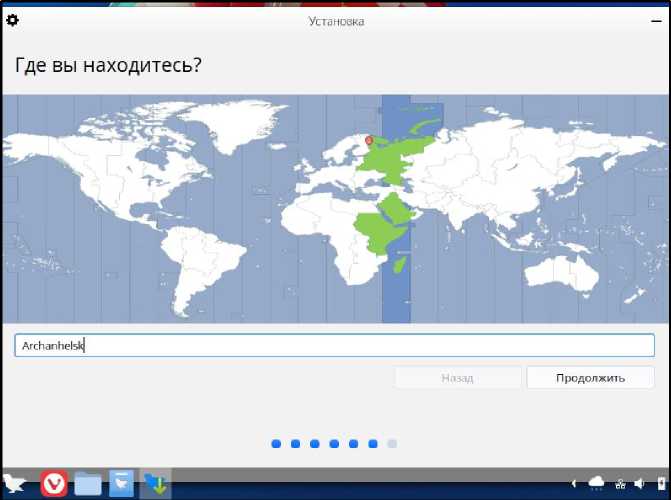Screen dimensions: 671x500
Task: Click Greenland on the timezone map
Action: pyautogui.click(x=240, y=122)
